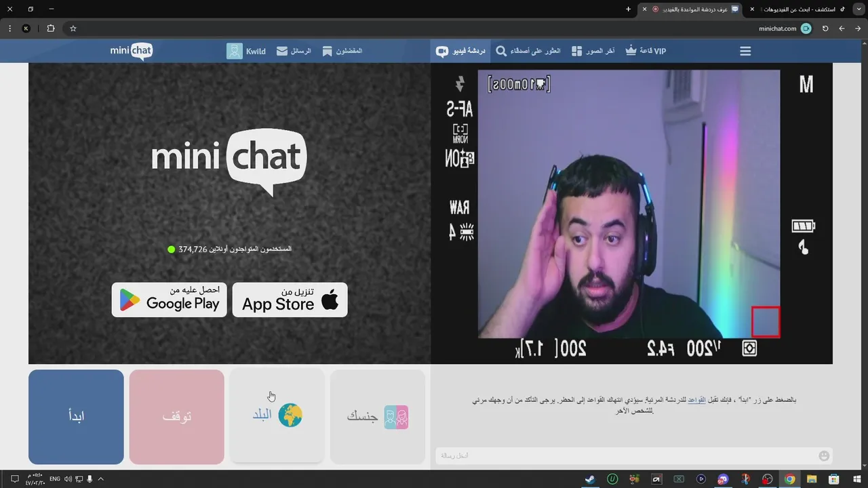Click the large minichat logo on the static screen
868x488 pixels.
coord(229,161)
